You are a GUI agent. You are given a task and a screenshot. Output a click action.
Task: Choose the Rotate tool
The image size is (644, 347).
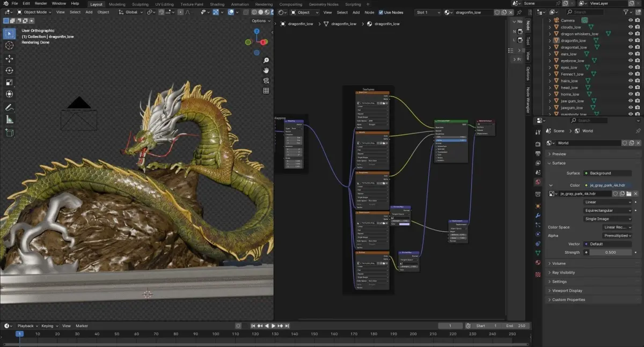9,70
